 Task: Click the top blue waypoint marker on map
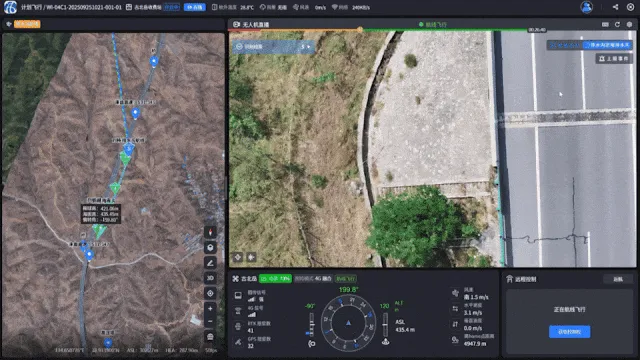[x=154, y=61]
